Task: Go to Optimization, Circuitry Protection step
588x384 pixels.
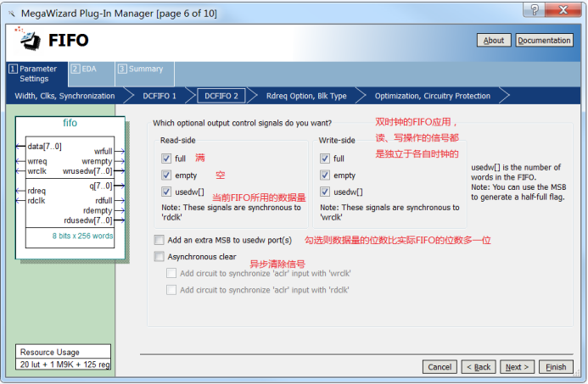Action: (433, 96)
